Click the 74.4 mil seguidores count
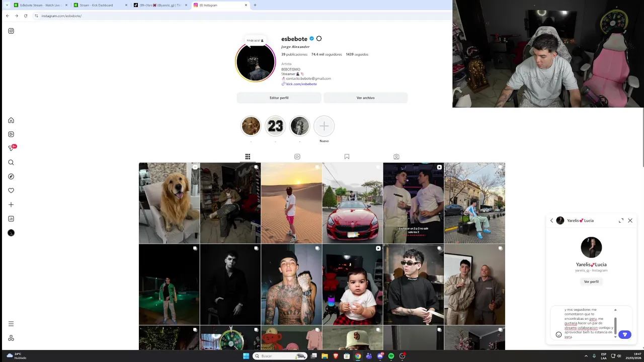This screenshot has width=644, height=362. click(x=327, y=54)
